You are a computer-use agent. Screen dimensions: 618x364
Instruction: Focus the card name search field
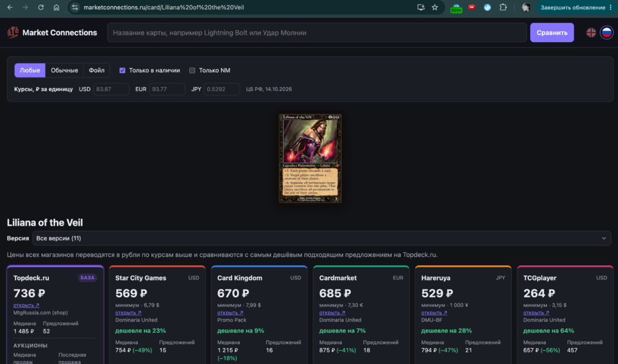click(x=317, y=33)
